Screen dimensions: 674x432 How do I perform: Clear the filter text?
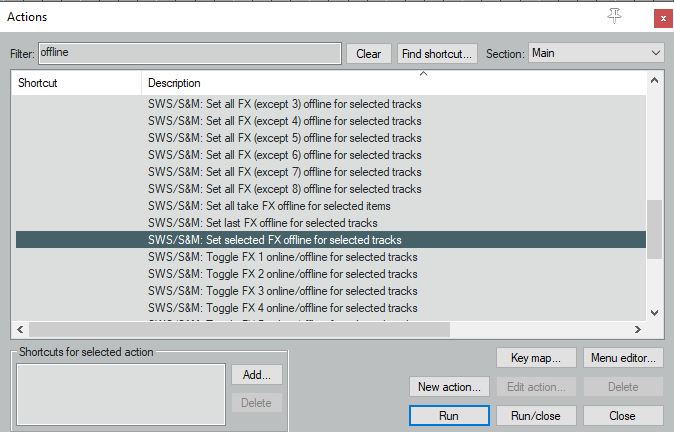tap(369, 54)
